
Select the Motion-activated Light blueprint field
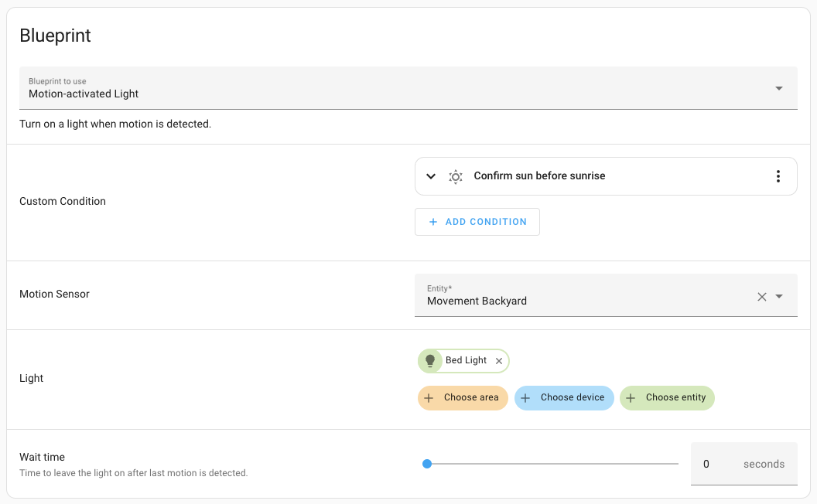pyautogui.click(x=387, y=88)
